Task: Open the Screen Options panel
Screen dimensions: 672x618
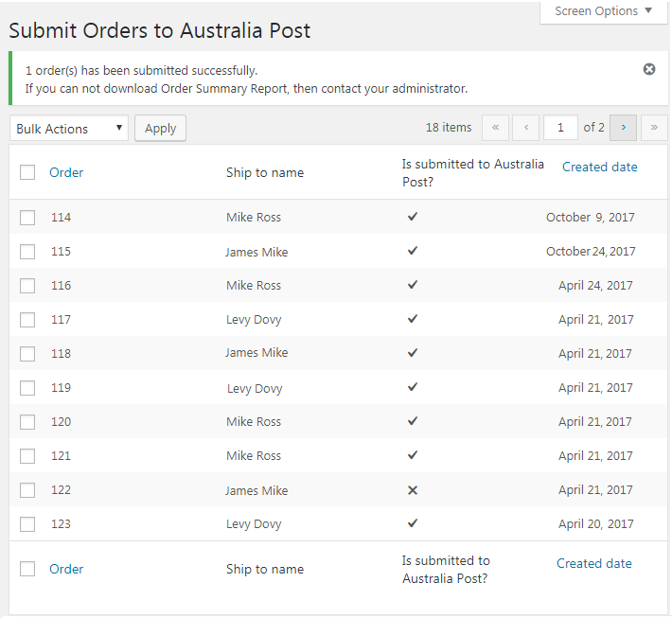Action: click(x=604, y=11)
